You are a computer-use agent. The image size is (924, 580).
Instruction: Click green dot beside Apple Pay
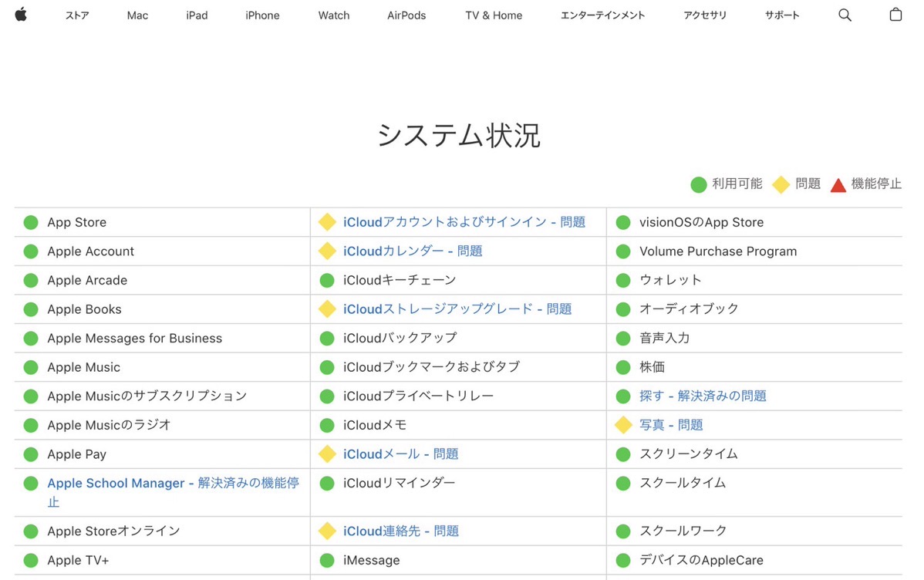pos(31,454)
